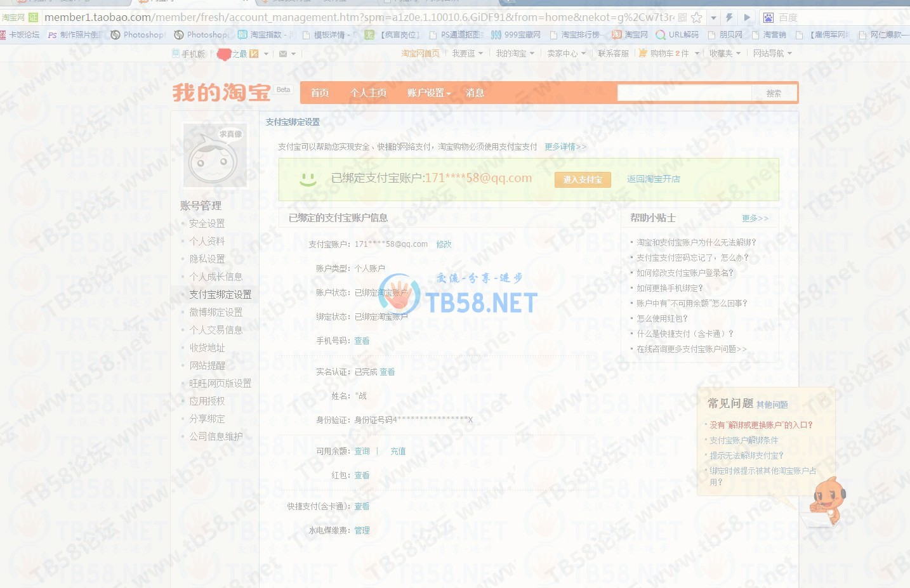The width and height of the screenshot is (910, 588).
Task: Click 查询 next to 可用余额
Action: point(362,451)
